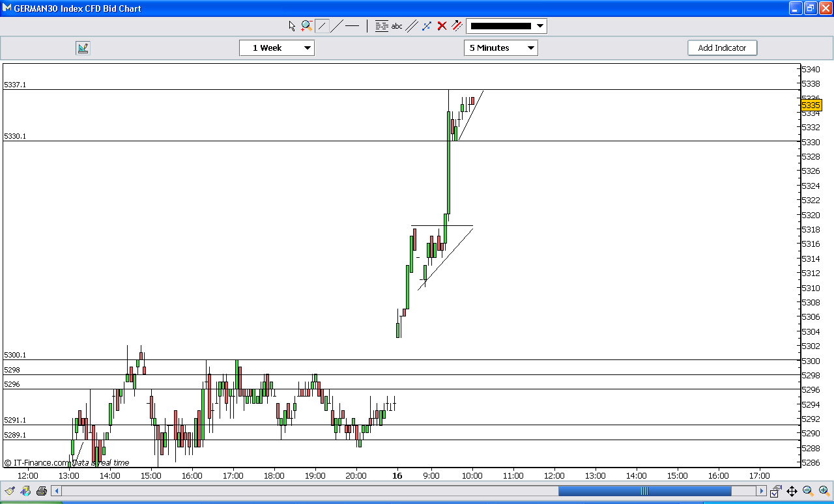Click the 12:00 time label at left
Image resolution: width=834 pixels, height=504 pixels.
pos(28,476)
